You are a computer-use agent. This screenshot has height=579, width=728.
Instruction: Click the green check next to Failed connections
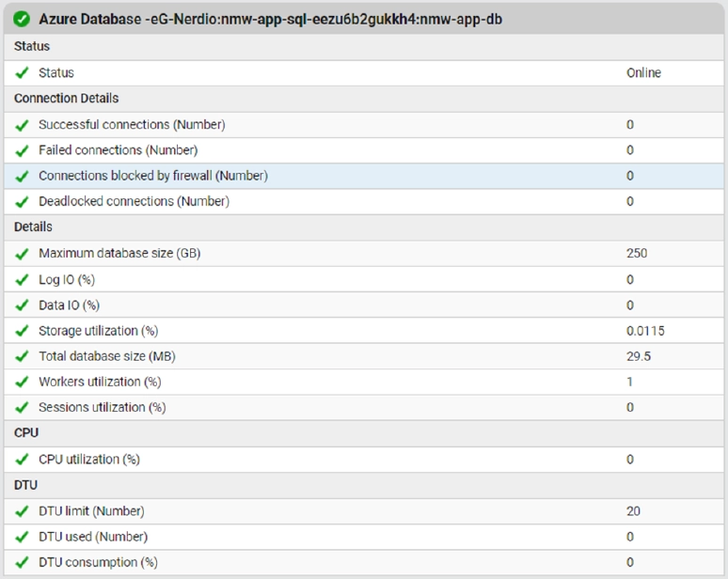click(x=22, y=150)
